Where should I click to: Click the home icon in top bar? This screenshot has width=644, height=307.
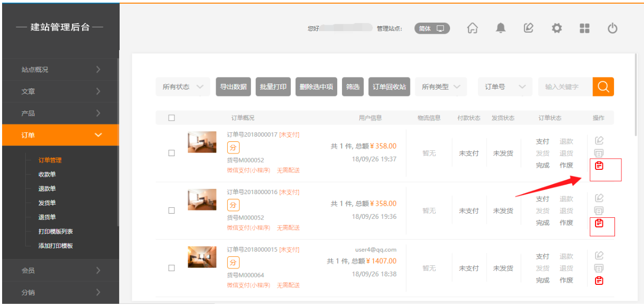tap(473, 28)
